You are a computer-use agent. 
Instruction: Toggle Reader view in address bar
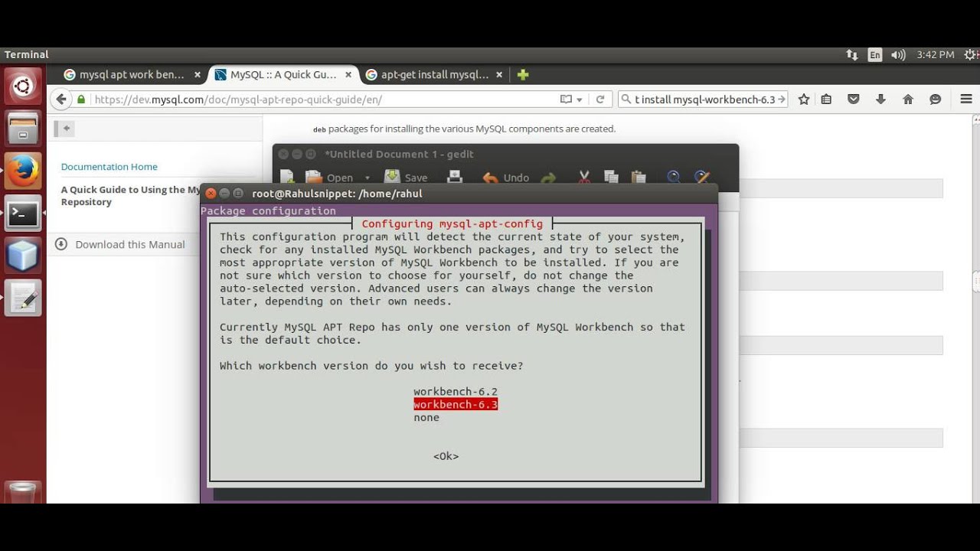coord(566,99)
